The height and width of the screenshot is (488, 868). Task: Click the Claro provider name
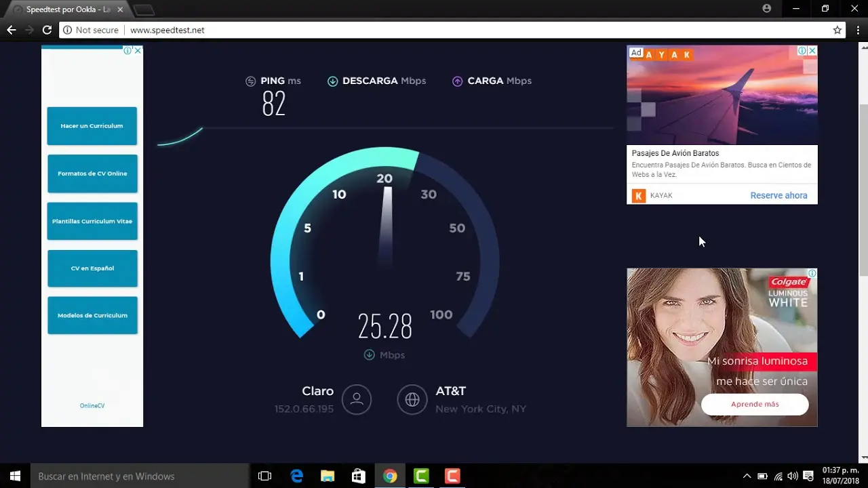click(x=317, y=391)
